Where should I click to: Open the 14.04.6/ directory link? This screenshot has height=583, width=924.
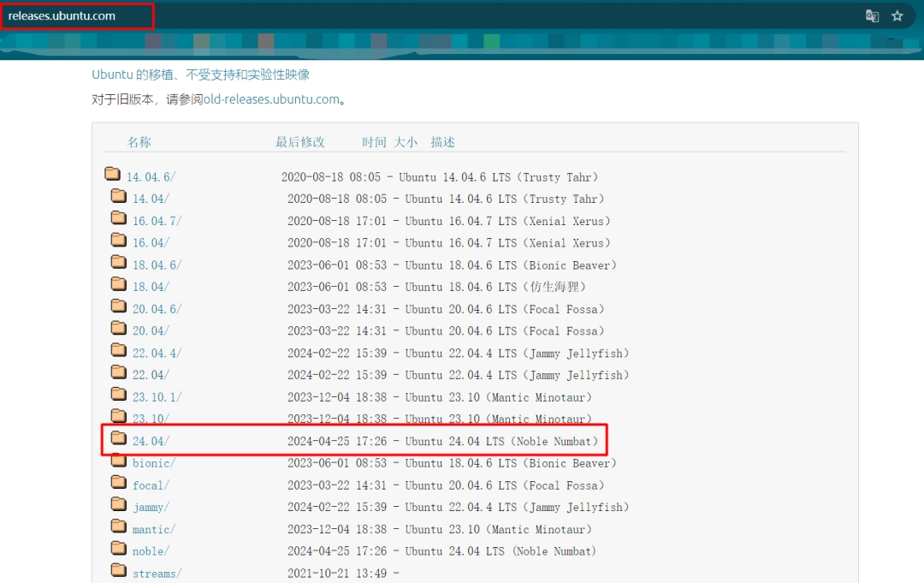pos(151,177)
